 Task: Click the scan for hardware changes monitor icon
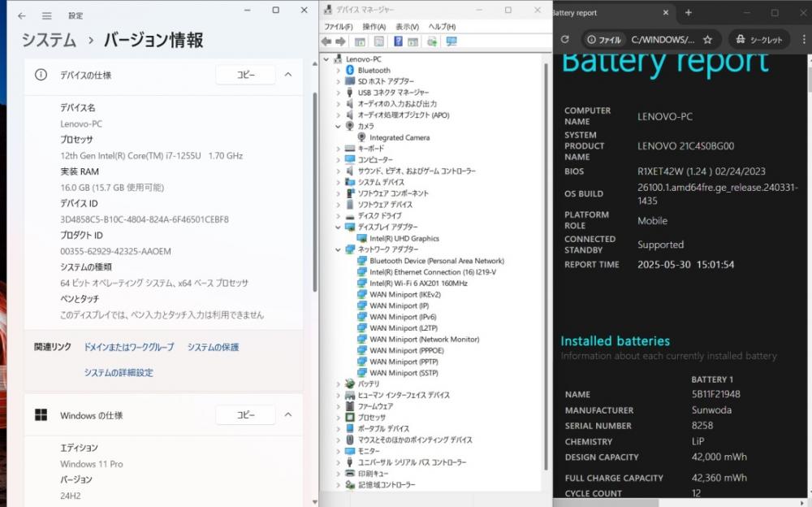(x=451, y=41)
